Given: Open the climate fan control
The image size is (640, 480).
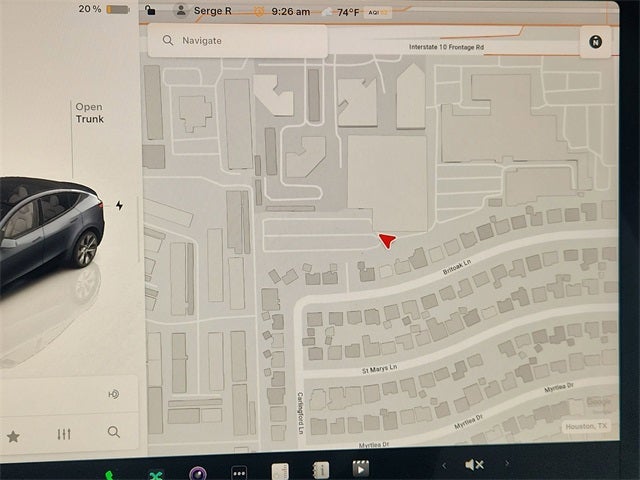Looking at the screenshot, I should 156,474.
